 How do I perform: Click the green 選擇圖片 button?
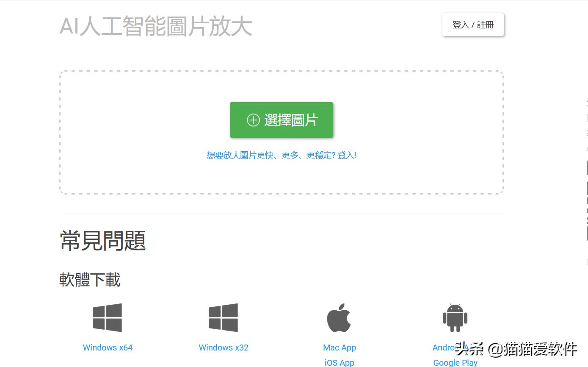tap(281, 120)
